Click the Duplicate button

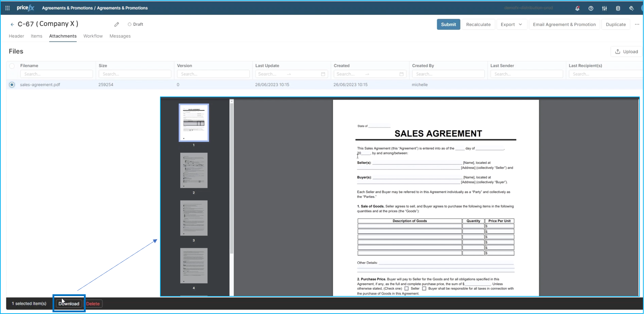click(x=616, y=24)
